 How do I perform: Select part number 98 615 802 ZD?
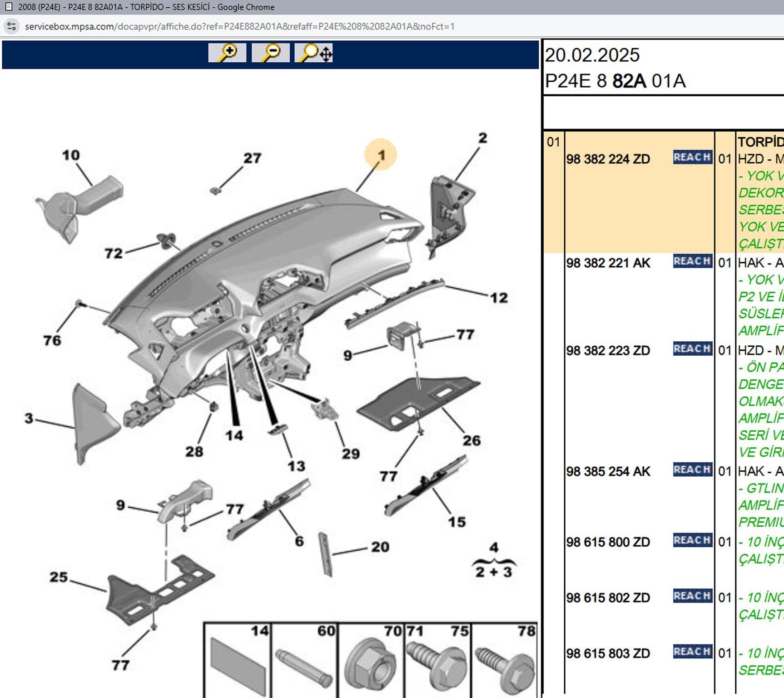[608, 598]
